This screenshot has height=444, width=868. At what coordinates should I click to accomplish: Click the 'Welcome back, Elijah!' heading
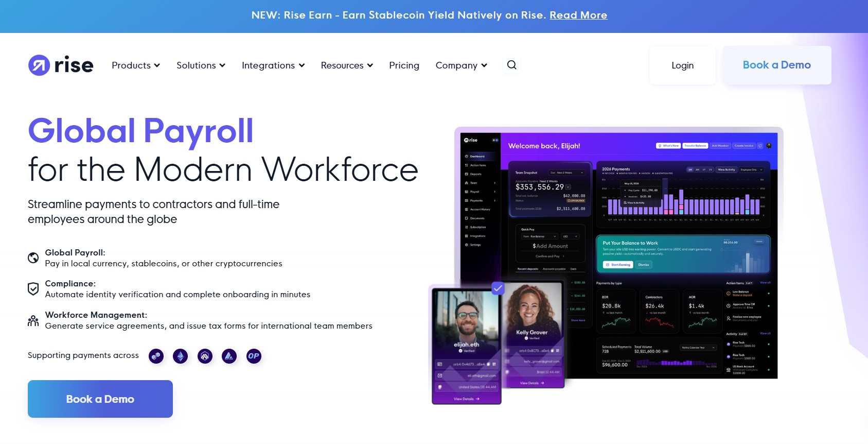[544, 146]
